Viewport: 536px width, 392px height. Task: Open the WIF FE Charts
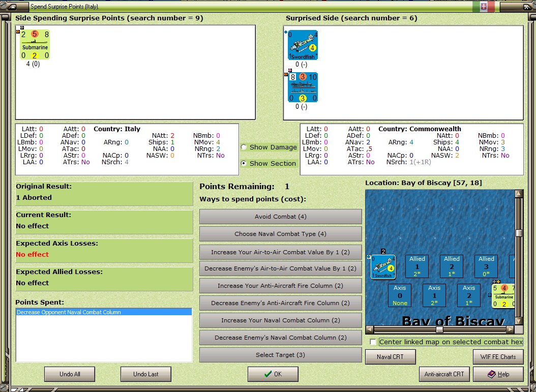click(x=498, y=357)
